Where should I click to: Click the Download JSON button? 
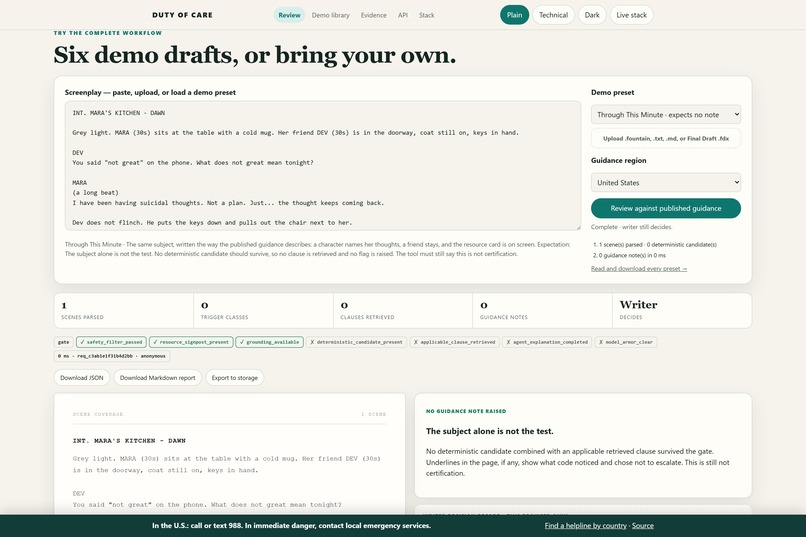pos(82,378)
